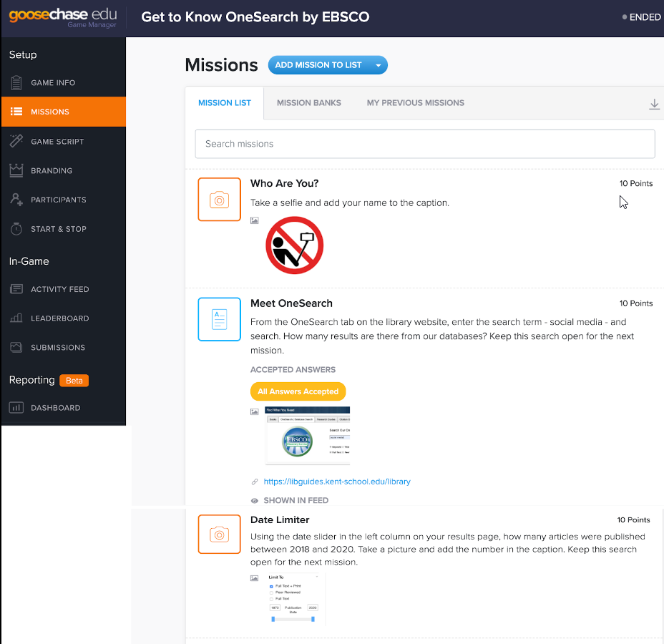This screenshot has height=644, width=664.
Task: Open the Leaderboard bar chart icon
Action: pyautogui.click(x=16, y=318)
